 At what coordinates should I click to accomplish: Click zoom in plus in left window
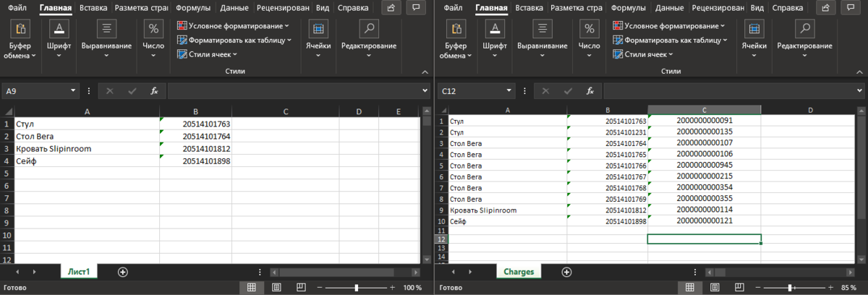coord(392,287)
